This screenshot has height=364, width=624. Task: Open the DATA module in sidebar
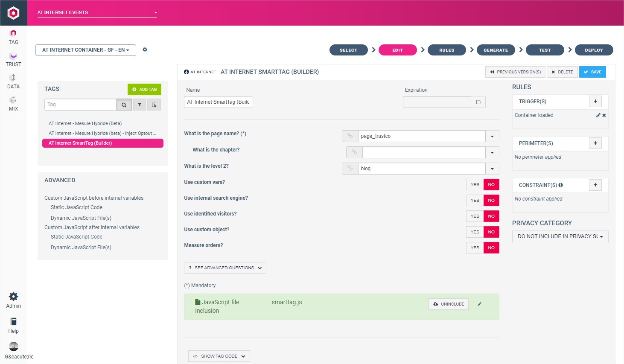pyautogui.click(x=13, y=81)
